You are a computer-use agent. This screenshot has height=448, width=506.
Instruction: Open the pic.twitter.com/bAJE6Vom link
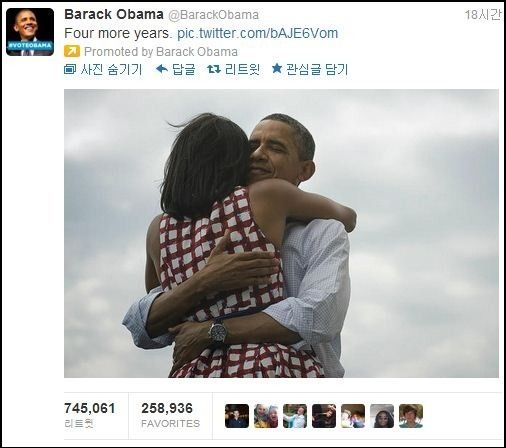[257, 33]
